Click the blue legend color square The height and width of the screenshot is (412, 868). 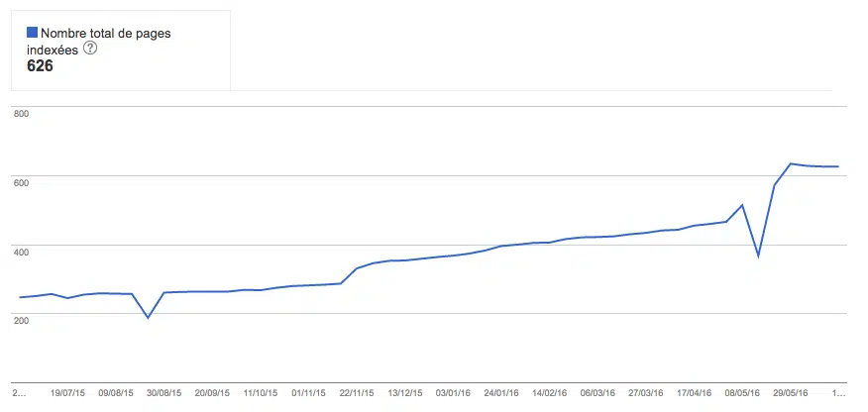pos(33,32)
